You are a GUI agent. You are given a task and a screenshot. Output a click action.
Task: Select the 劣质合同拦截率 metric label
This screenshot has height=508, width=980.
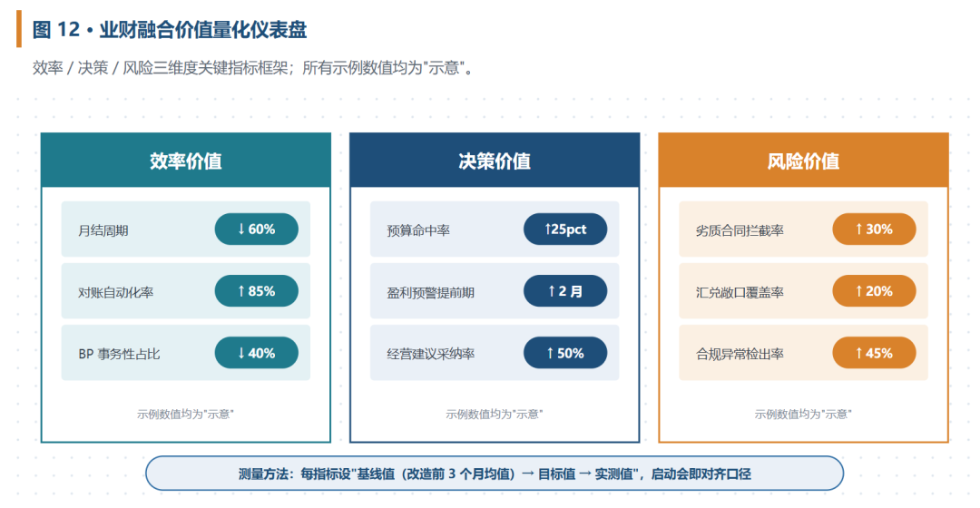click(x=740, y=230)
